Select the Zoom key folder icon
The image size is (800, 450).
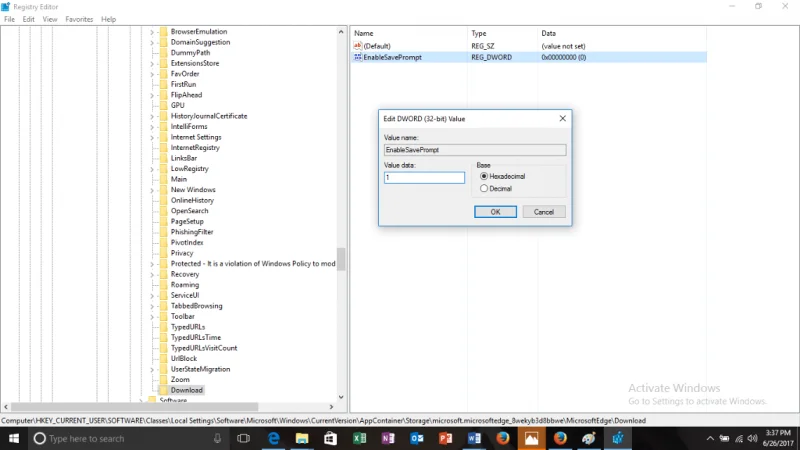pyautogui.click(x=163, y=380)
